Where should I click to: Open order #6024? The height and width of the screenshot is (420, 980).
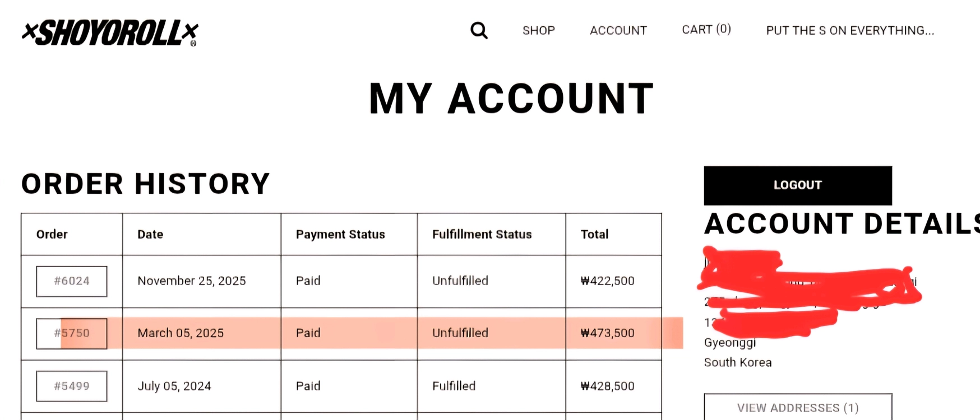[72, 281]
